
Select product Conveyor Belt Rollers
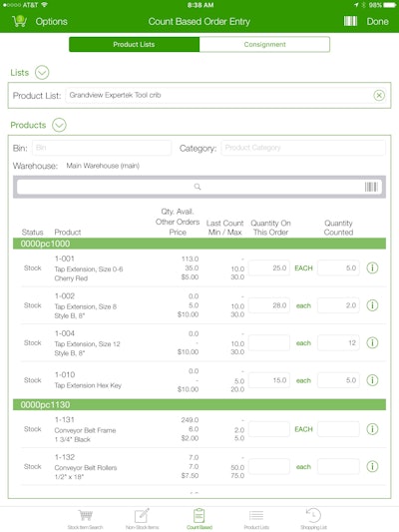pyautogui.click(x=86, y=467)
